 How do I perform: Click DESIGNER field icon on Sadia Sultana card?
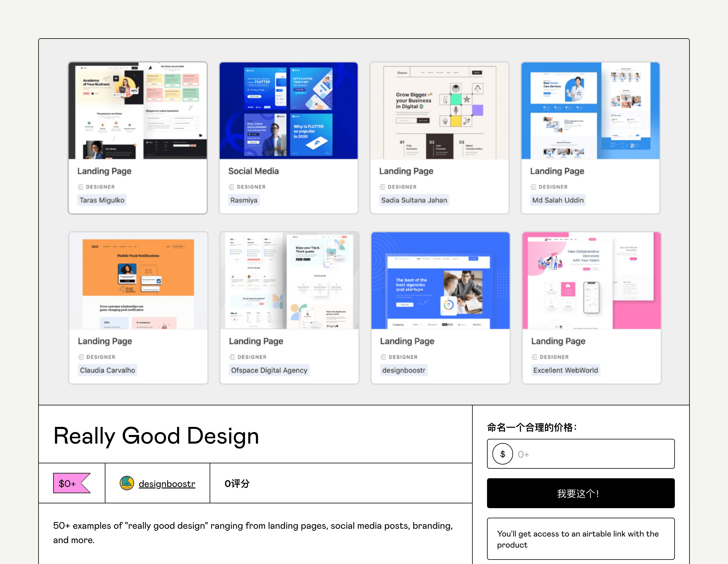click(x=382, y=187)
